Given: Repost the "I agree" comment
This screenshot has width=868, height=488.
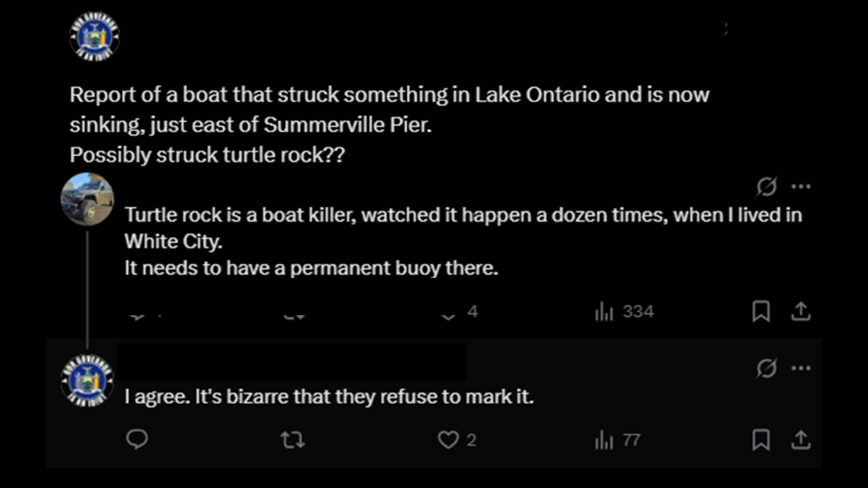Looking at the screenshot, I should coord(293,440).
